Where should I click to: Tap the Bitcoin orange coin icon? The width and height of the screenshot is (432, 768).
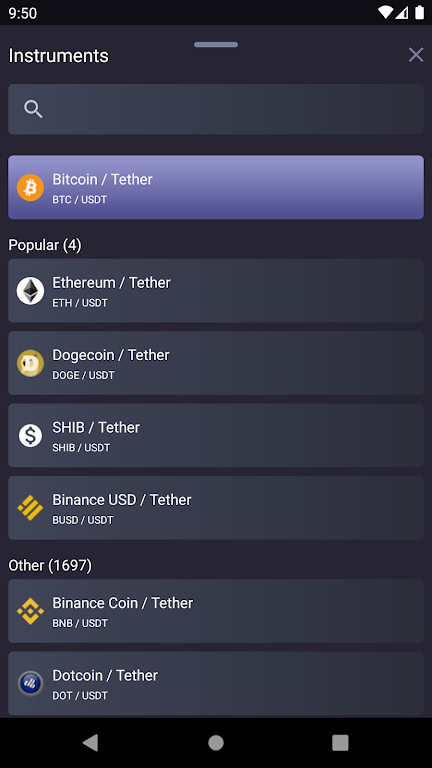tap(30, 188)
